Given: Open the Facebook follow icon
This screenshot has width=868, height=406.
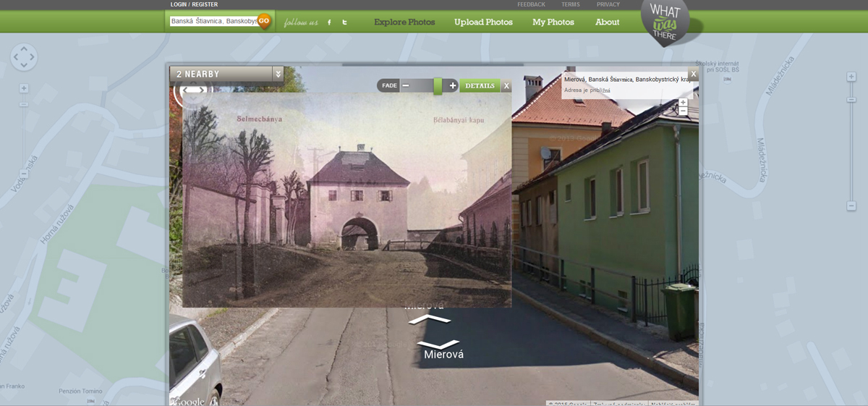Looking at the screenshot, I should point(329,22).
